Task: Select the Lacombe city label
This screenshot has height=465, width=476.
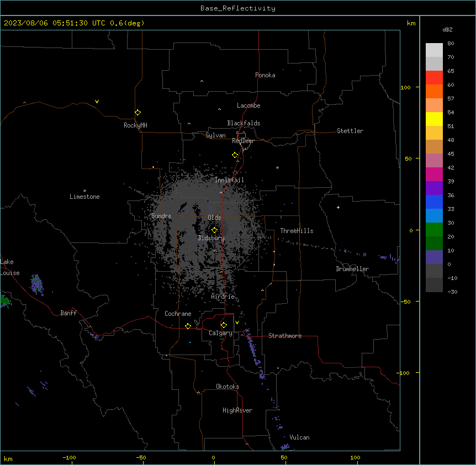Action: pos(248,105)
